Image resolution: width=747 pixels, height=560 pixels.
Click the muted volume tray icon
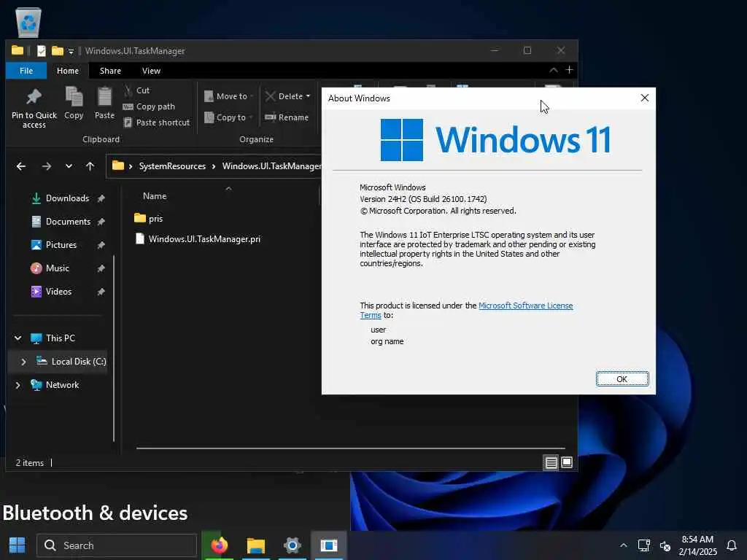(665, 545)
